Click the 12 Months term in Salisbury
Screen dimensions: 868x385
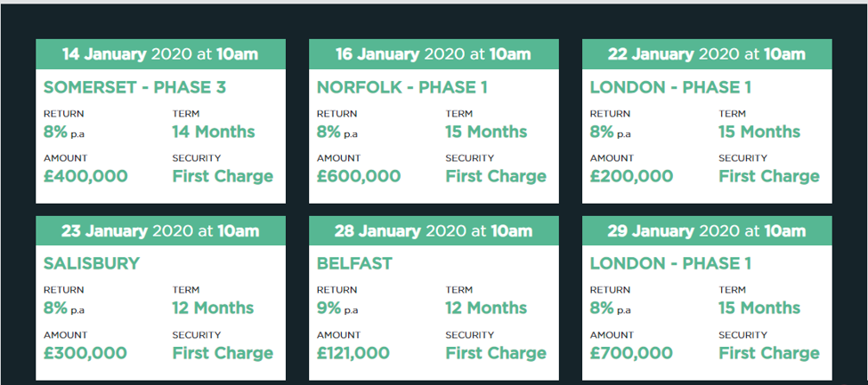tap(213, 309)
